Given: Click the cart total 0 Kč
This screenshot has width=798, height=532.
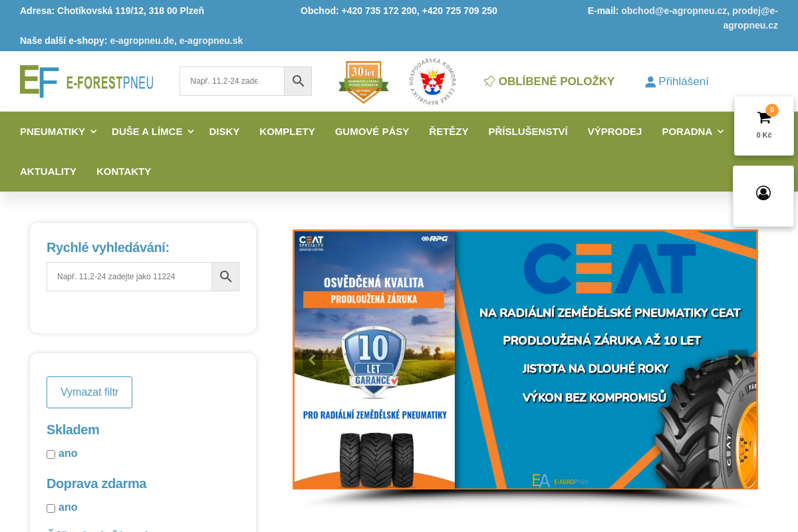Looking at the screenshot, I should 764,135.
